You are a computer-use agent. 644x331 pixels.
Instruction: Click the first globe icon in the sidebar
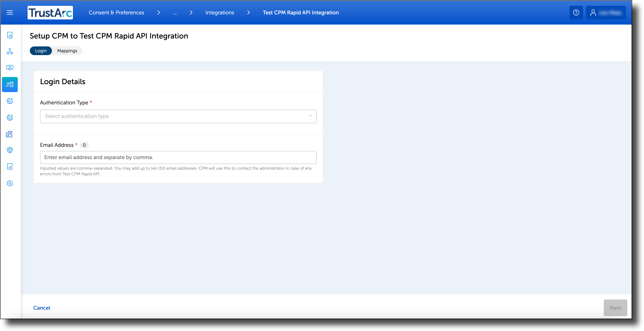10,101
